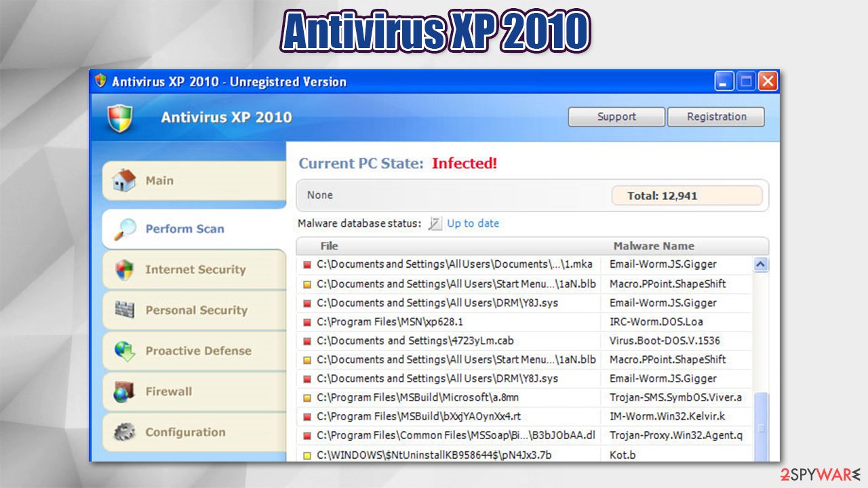Click the None status text

pos(320,195)
